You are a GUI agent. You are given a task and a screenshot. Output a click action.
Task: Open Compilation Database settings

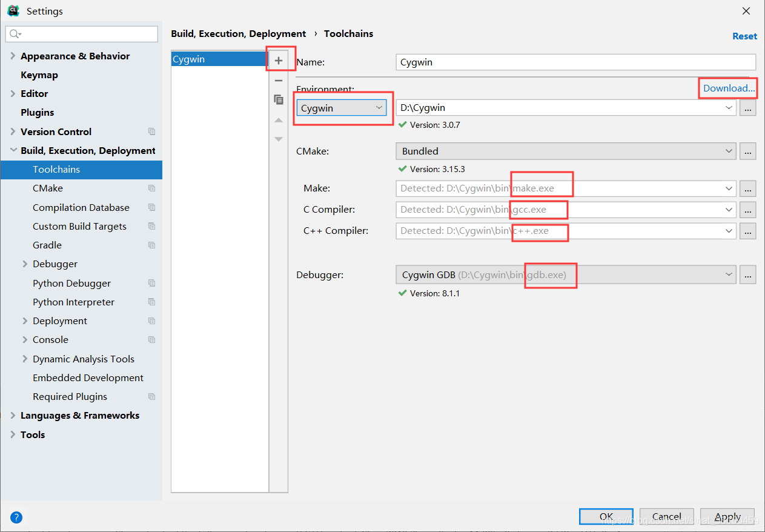coord(81,207)
